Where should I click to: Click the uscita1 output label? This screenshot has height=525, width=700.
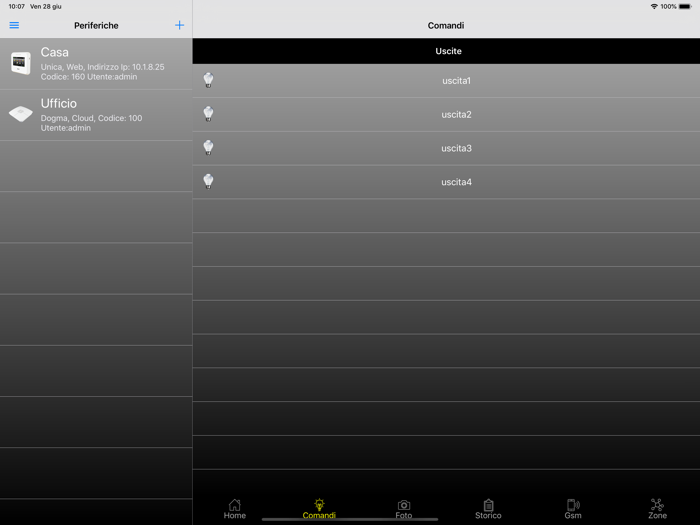click(x=456, y=81)
